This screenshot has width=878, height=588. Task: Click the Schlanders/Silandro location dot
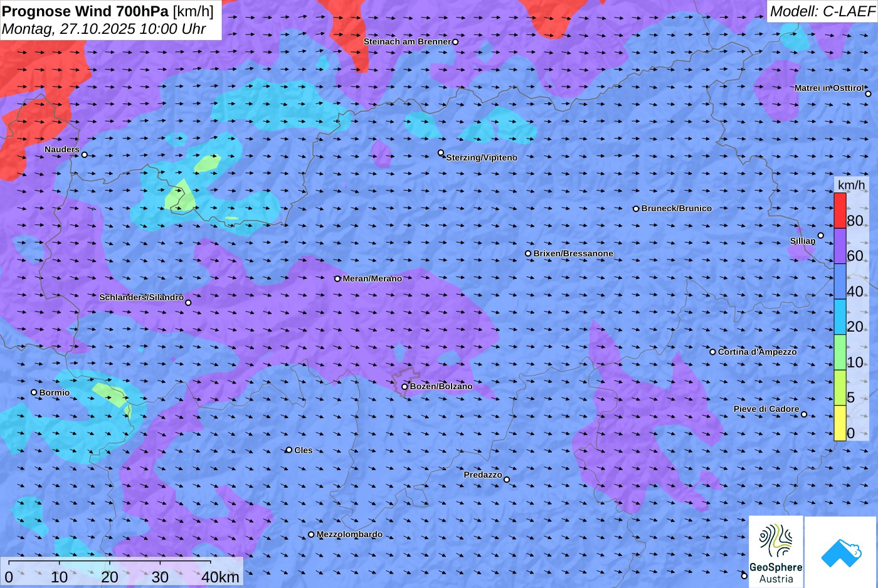coord(188,303)
